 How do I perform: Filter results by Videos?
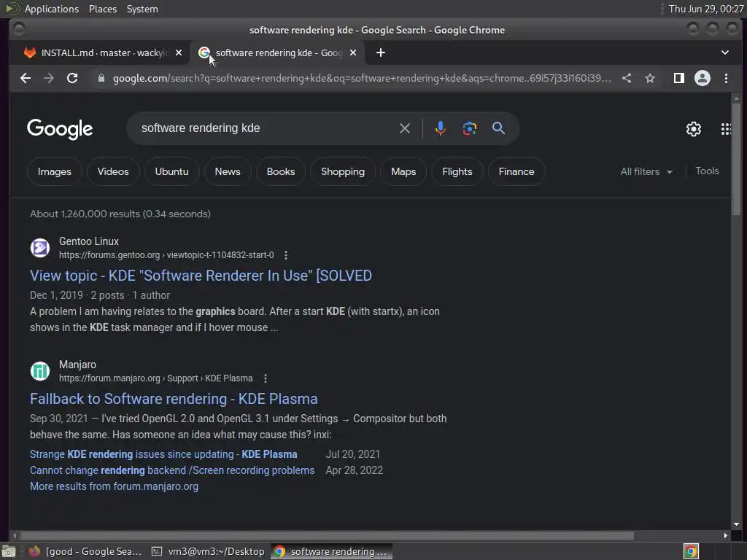point(113,171)
